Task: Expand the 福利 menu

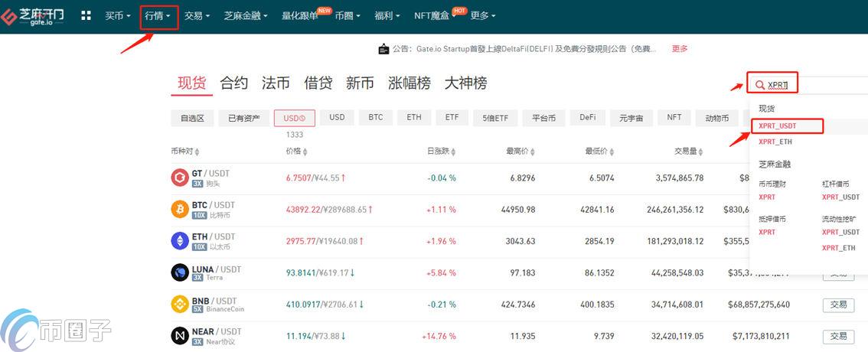Action: coord(387,16)
